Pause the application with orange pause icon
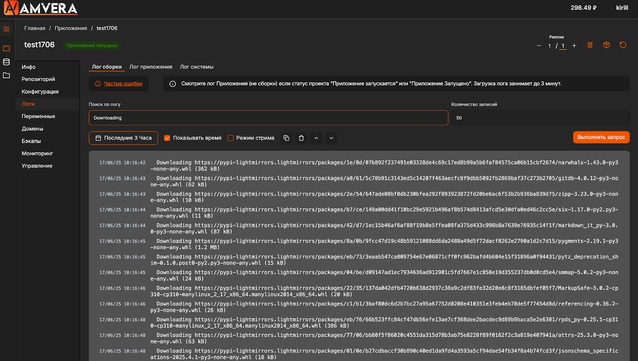Screen dimensions: 638x361 pyautogui.click(x=590, y=45)
